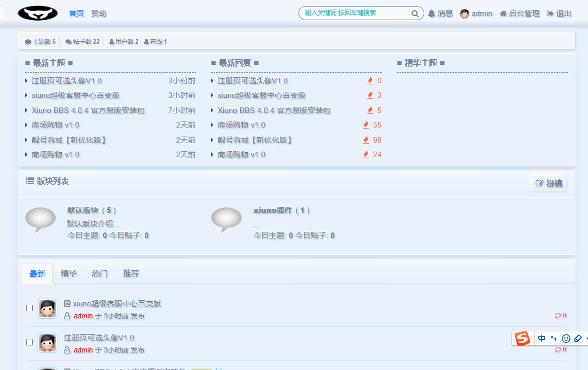Check the box for xiuno超级客服中心百变版 thread

[x=29, y=308]
